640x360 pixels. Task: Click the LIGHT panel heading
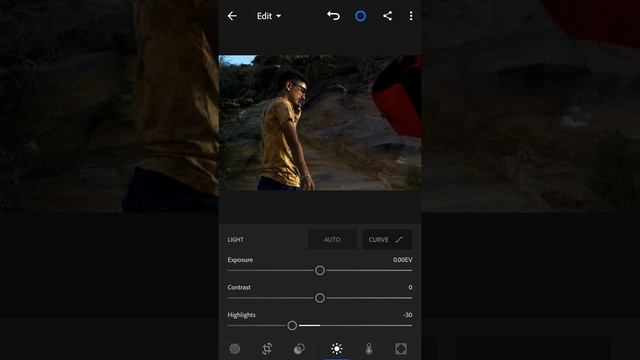click(236, 240)
